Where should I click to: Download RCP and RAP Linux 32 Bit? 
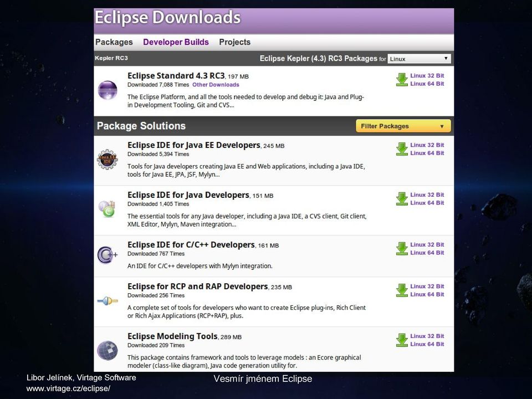(x=427, y=287)
